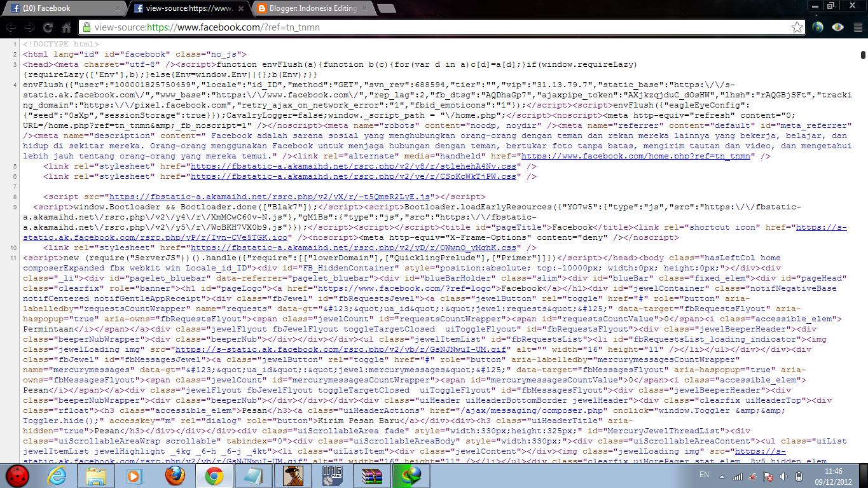Click the IDM globe extension icon
Viewport: 868px width, 488px height.
pyautogui.click(x=817, y=27)
